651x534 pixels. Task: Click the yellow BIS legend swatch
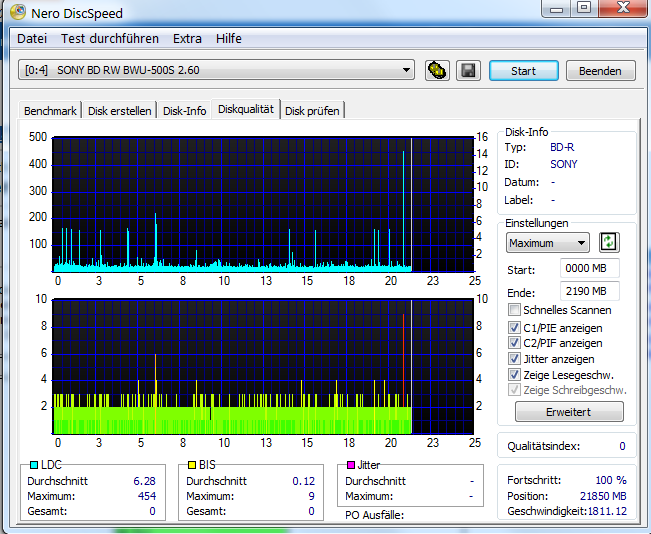tap(192, 465)
